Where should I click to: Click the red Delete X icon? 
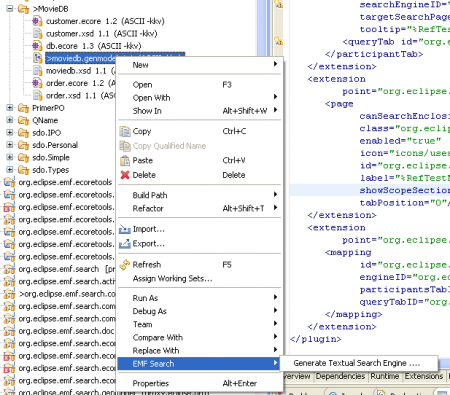click(x=125, y=175)
